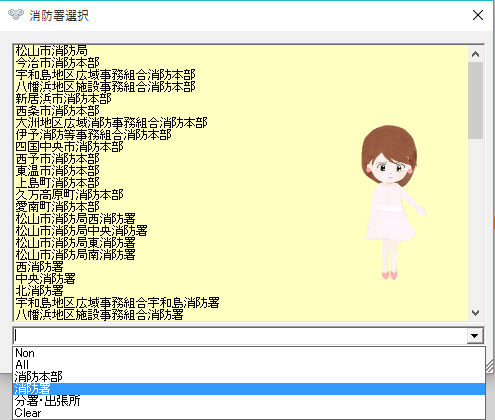Select 愛南町消防本部 entry
The height and width of the screenshot is (420, 495).
click(x=58, y=207)
